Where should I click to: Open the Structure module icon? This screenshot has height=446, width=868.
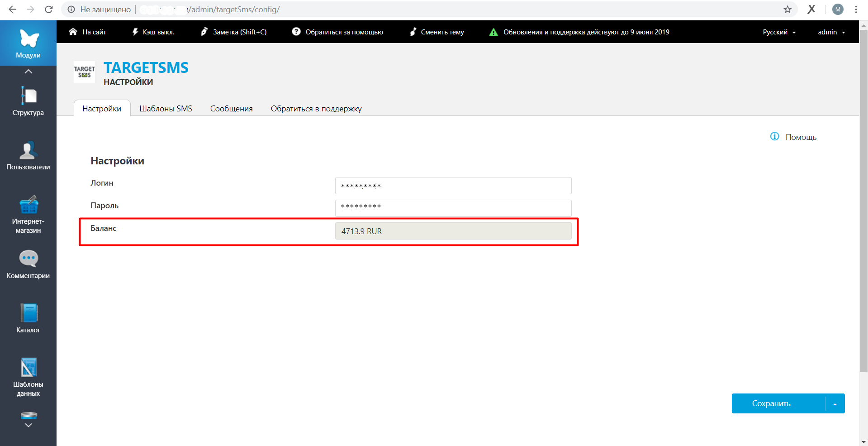tap(28, 101)
